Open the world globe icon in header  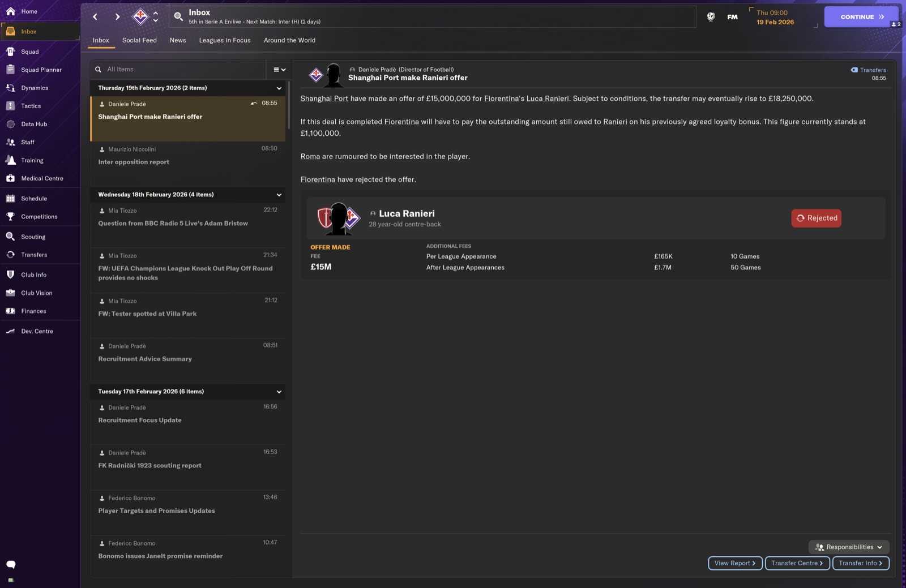point(711,17)
